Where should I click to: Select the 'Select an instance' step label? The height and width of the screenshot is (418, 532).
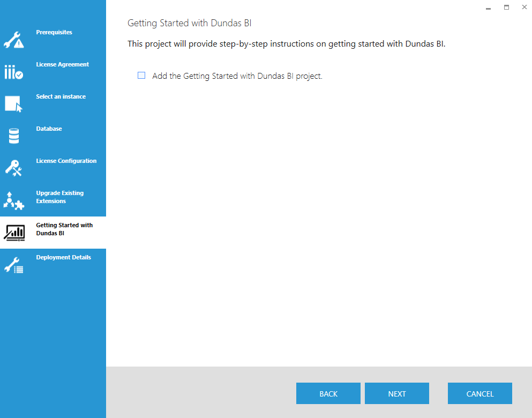coord(61,96)
